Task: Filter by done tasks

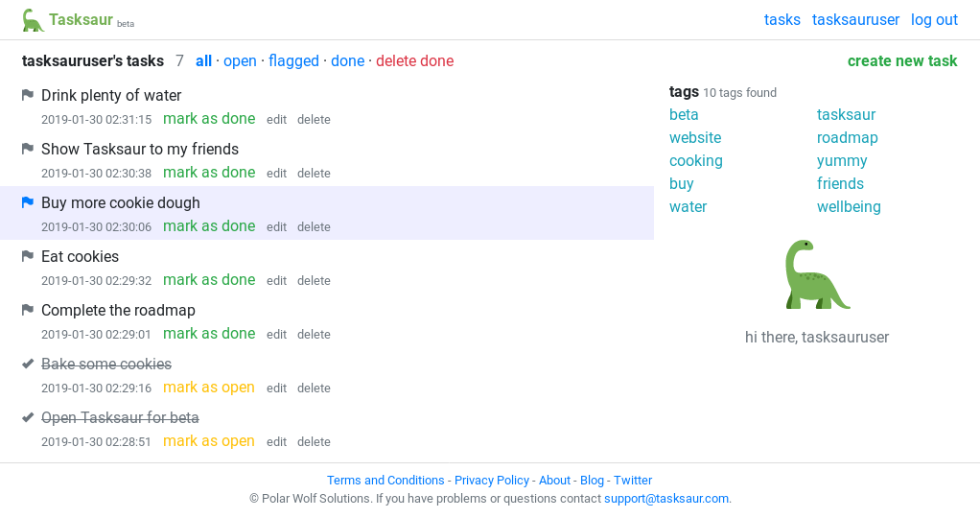Action: 347,61
